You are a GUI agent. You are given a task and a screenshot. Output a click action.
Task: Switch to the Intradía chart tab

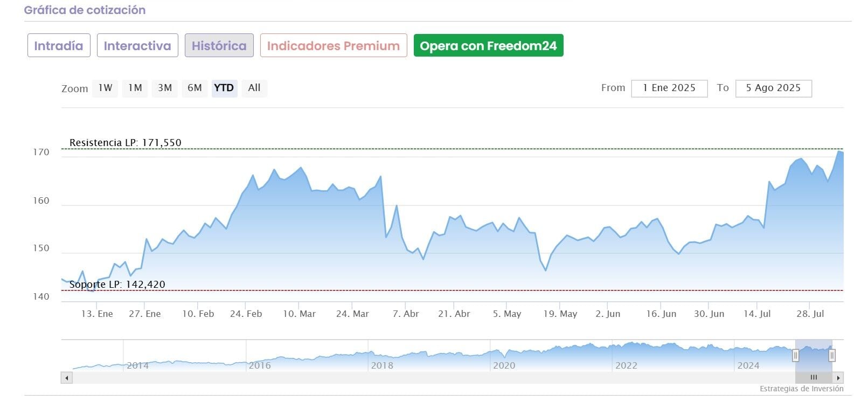59,46
